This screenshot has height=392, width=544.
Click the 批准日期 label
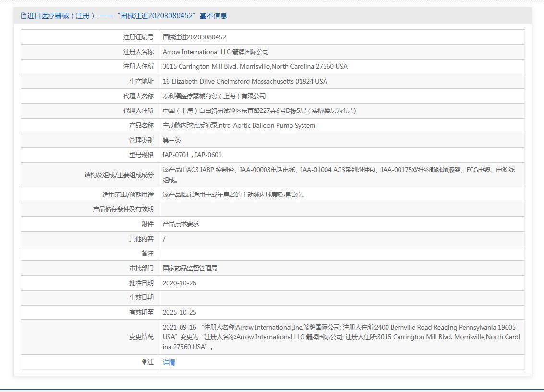(141, 283)
